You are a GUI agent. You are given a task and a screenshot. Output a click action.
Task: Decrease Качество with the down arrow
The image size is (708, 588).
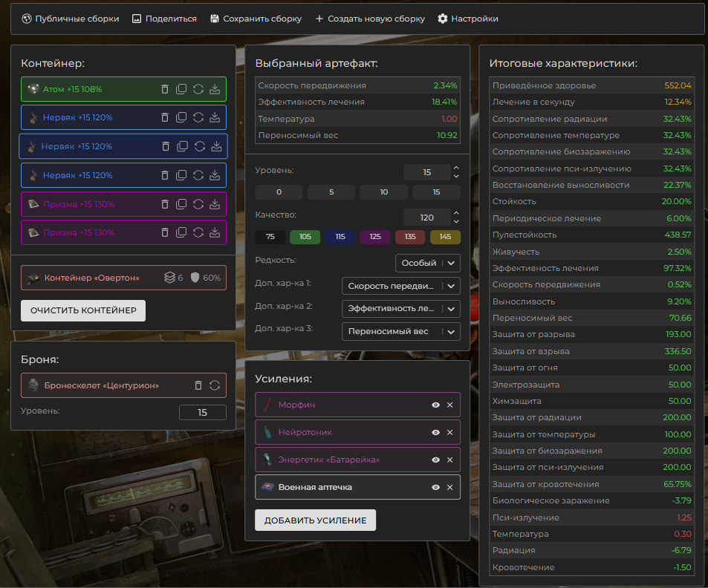[x=456, y=221]
